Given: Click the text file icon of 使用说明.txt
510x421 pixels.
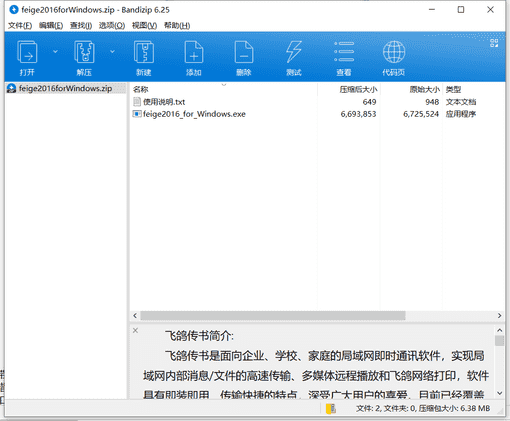Looking at the screenshot, I should click(x=136, y=102).
